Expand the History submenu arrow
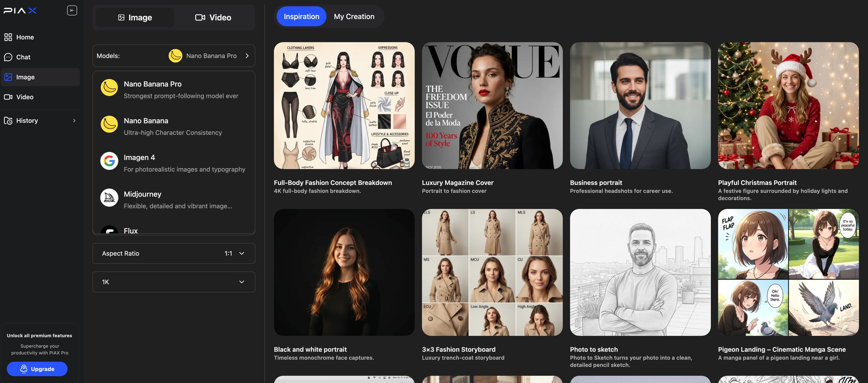The width and height of the screenshot is (868, 383). coord(74,121)
